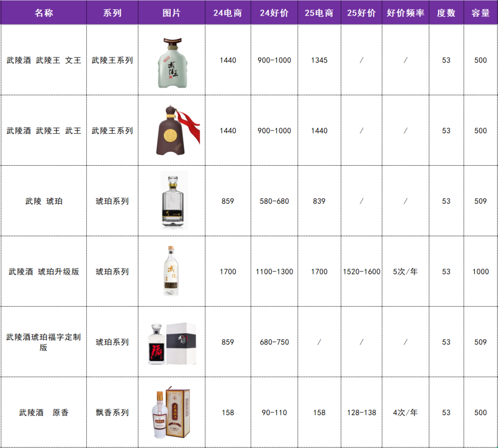Open the 原香 bottle with box image

(171, 412)
